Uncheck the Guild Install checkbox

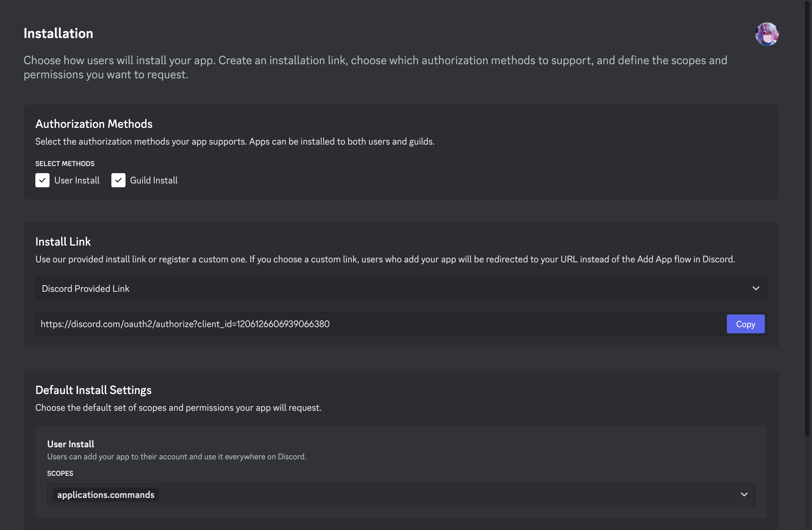point(118,180)
